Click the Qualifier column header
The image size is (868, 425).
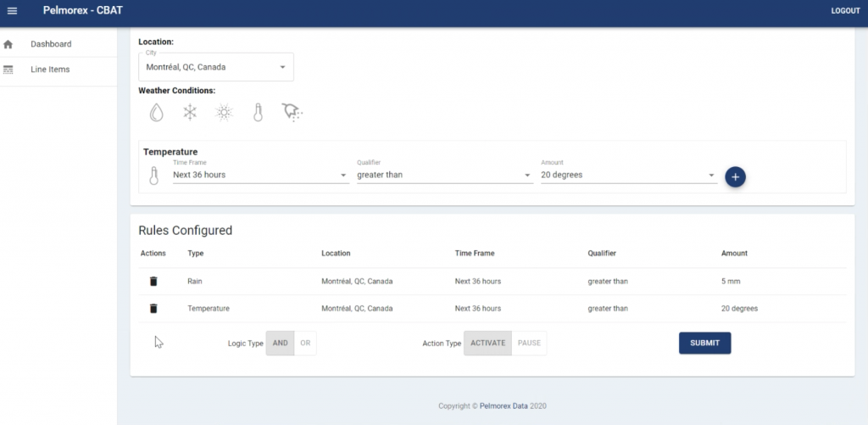pos(602,254)
